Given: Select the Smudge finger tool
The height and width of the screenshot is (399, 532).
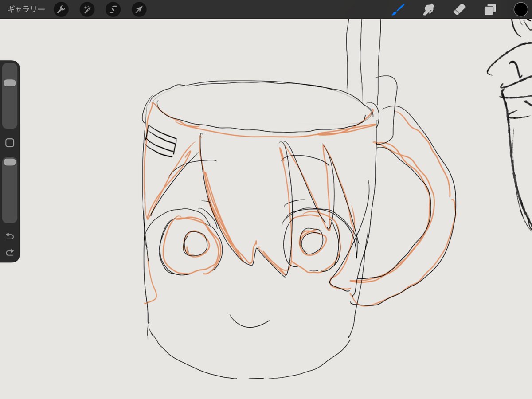Looking at the screenshot, I should (x=429, y=9).
